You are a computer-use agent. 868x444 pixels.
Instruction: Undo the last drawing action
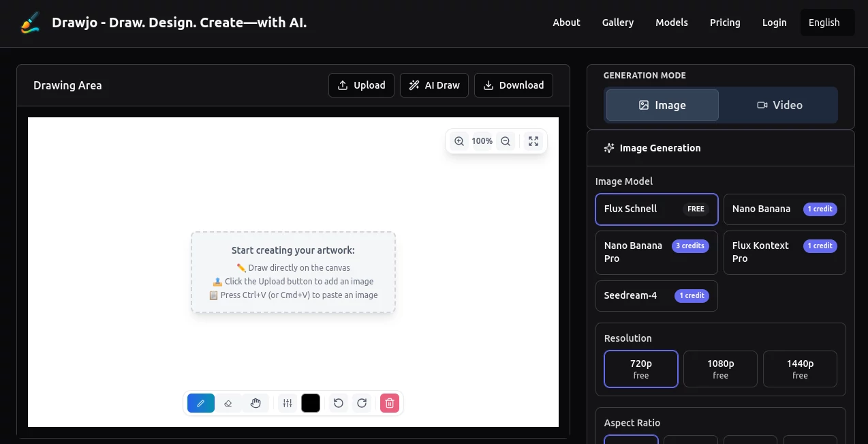(338, 403)
